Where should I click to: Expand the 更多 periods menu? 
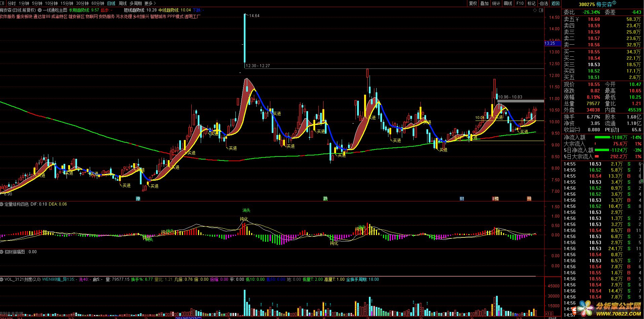tap(150, 3)
